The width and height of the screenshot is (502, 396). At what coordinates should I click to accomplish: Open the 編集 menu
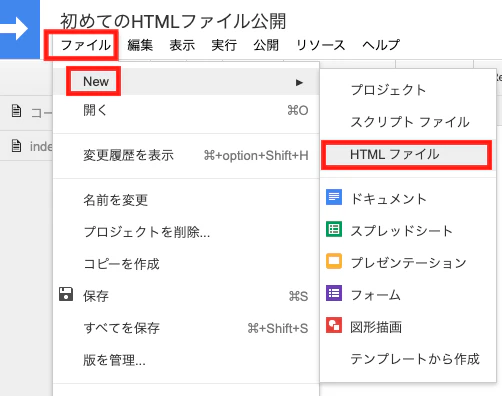pyautogui.click(x=140, y=45)
